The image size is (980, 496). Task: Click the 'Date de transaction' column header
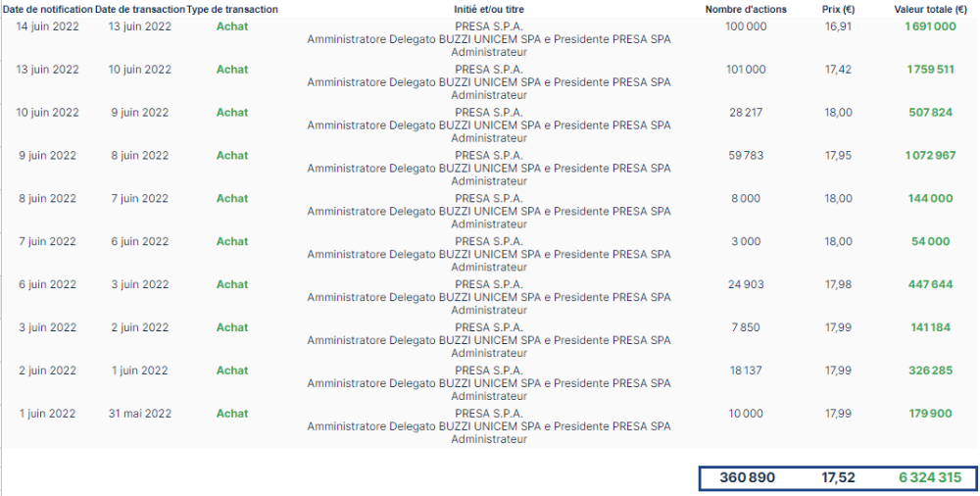[140, 9]
